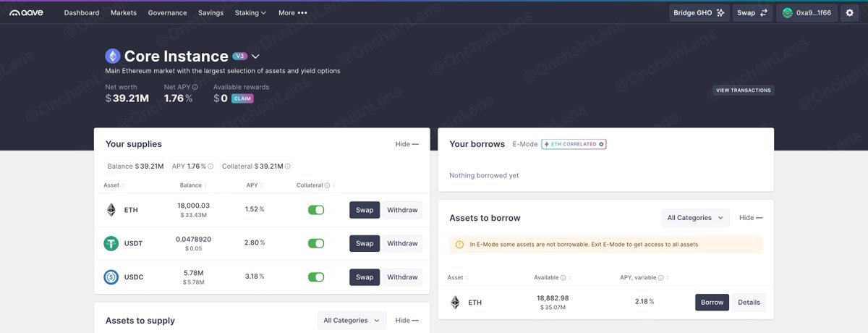Open the Governance tab

(x=167, y=13)
